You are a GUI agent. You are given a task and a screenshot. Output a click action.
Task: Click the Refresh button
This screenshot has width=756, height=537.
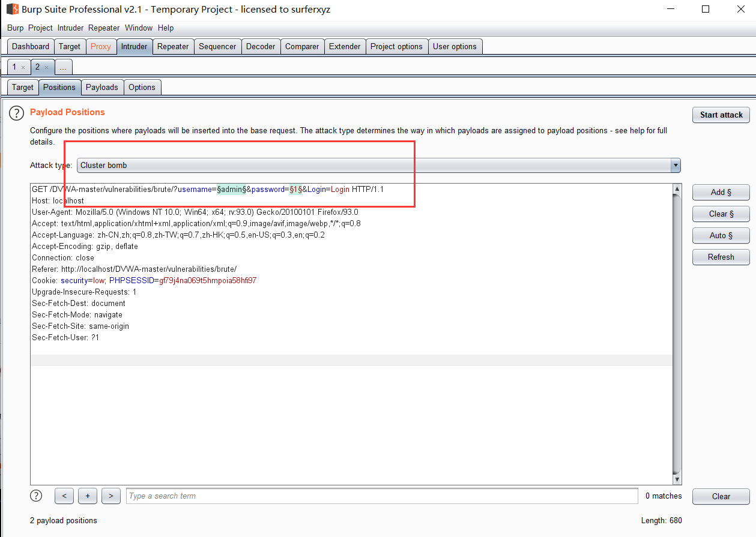[721, 257]
